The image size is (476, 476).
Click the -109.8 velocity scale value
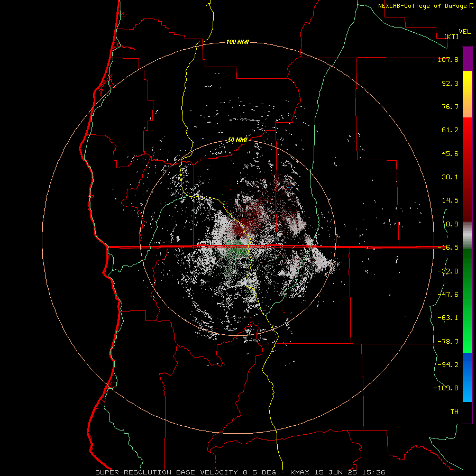point(446,388)
